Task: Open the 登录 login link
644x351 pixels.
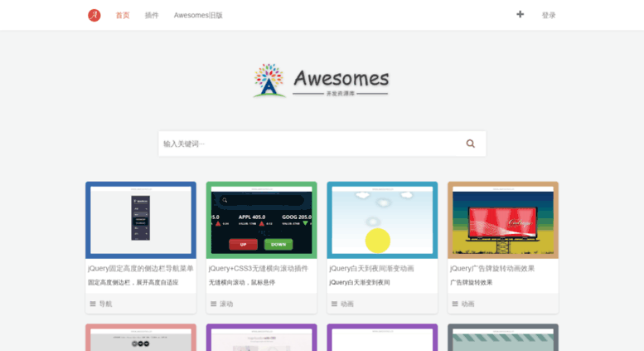Action: pyautogui.click(x=549, y=15)
